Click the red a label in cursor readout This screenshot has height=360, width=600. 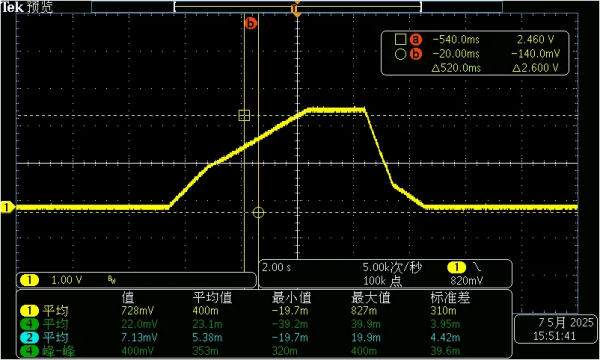pyautogui.click(x=416, y=39)
